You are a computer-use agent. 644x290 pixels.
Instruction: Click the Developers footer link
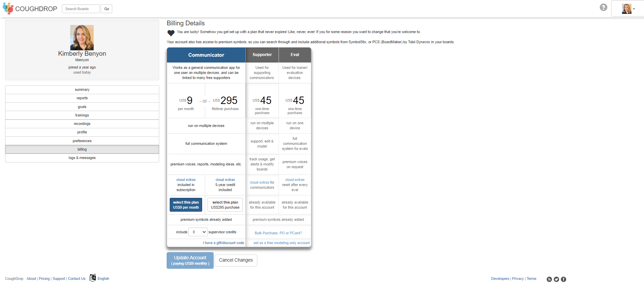tap(500, 279)
